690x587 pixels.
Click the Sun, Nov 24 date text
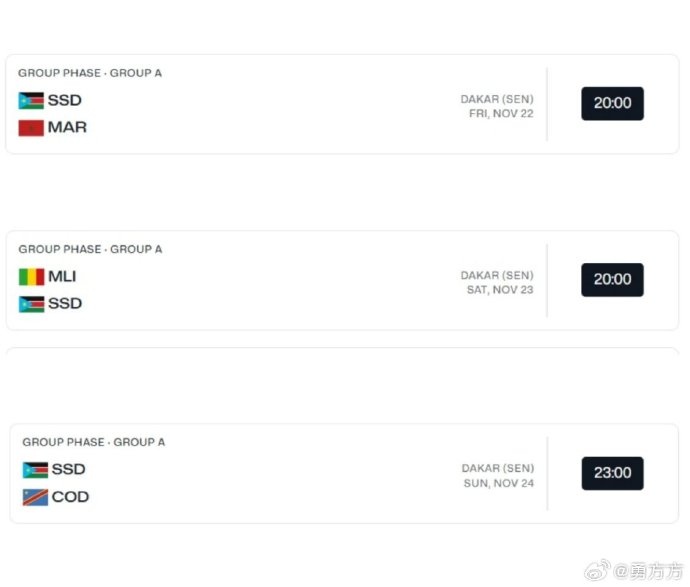(x=498, y=482)
